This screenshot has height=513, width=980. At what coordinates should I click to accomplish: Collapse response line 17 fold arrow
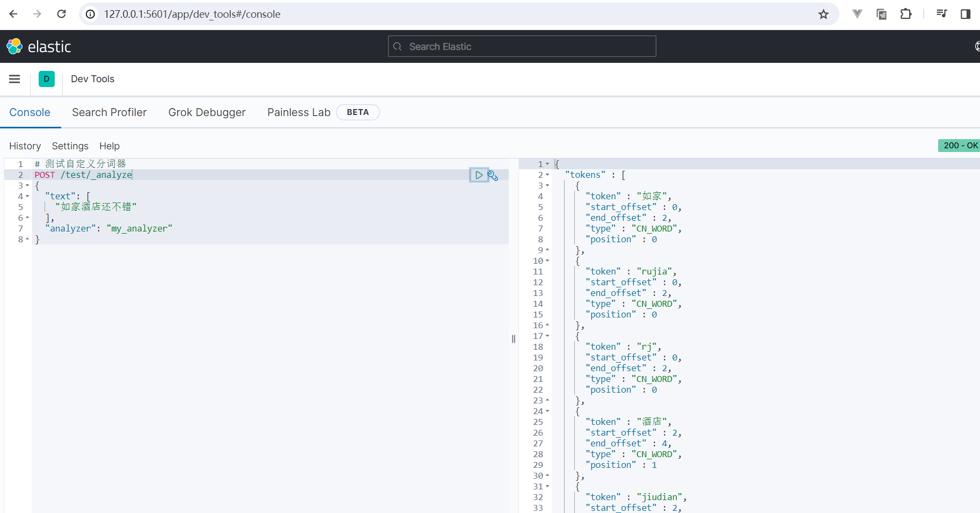click(547, 336)
